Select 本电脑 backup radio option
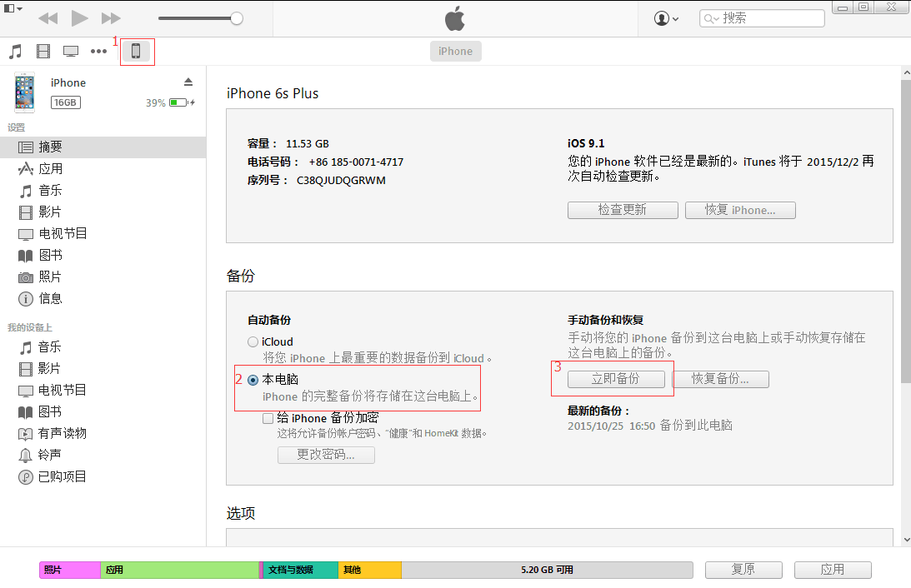 [253, 380]
